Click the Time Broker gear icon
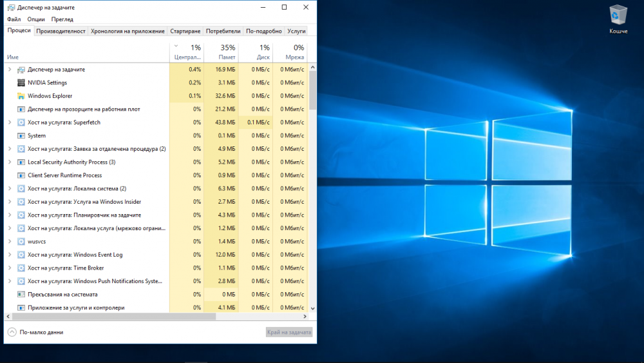The height and width of the screenshot is (363, 644). pyautogui.click(x=21, y=268)
